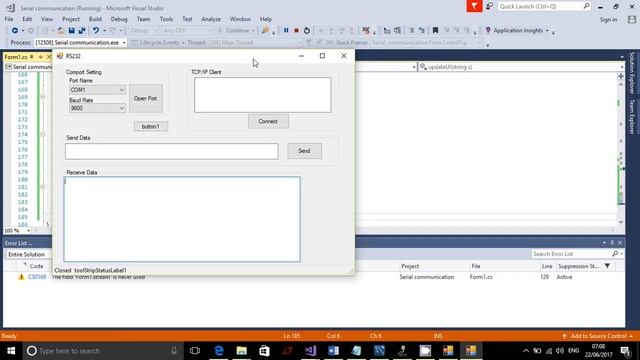Click the Error List filter funnel icon
The image size is (640, 360).
coord(607,266)
